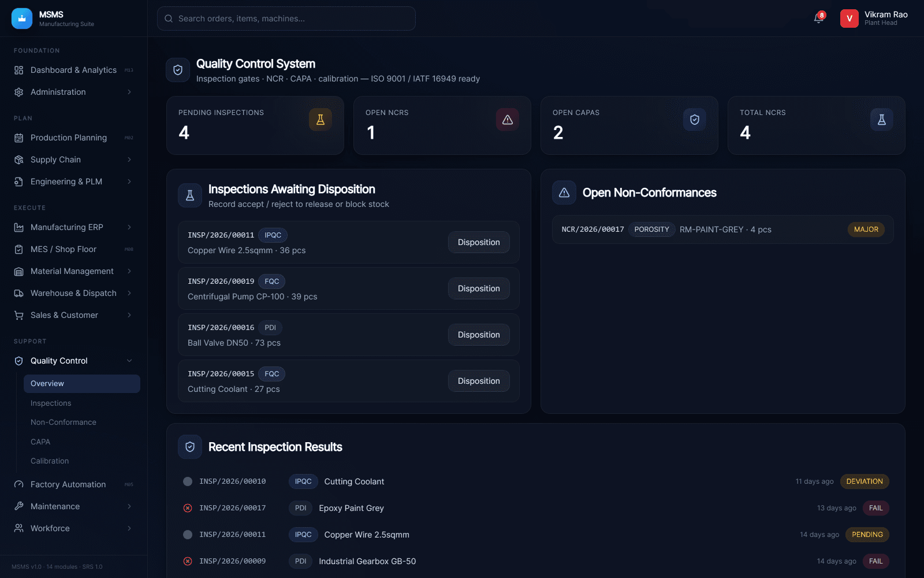Click the Open CAPAs shield icon

click(695, 120)
